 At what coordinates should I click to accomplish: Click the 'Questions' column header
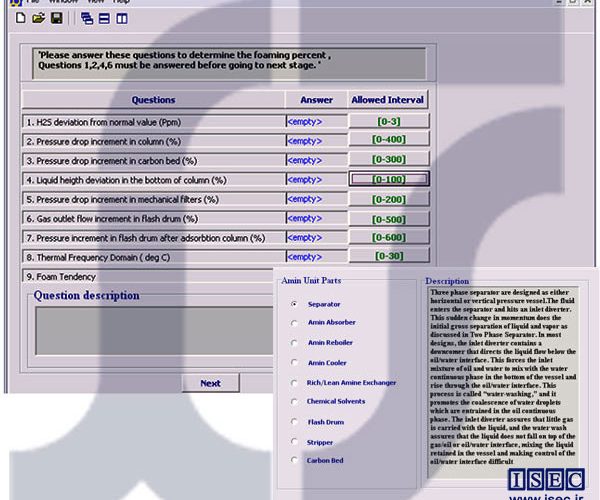153,100
